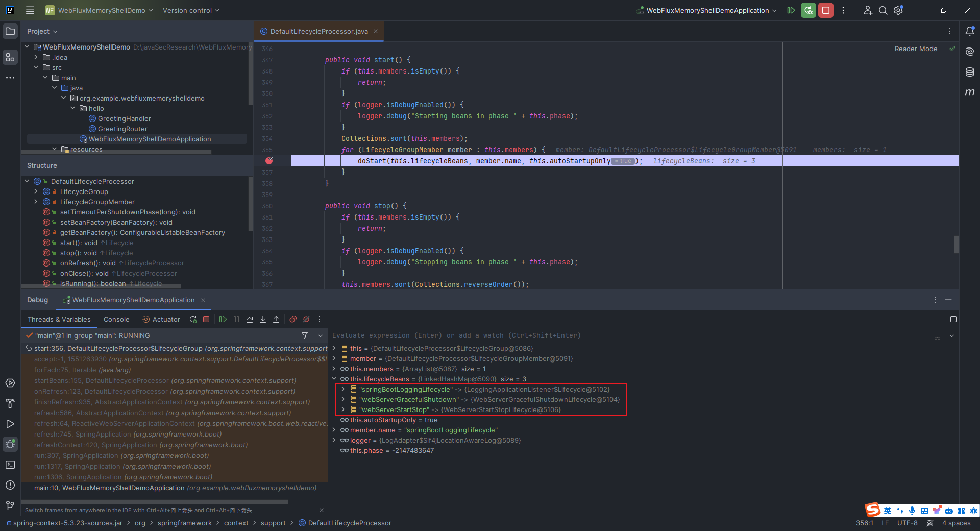
Task: Select WebFluxMemoryShellDemoApplication debug session tab
Action: (133, 300)
